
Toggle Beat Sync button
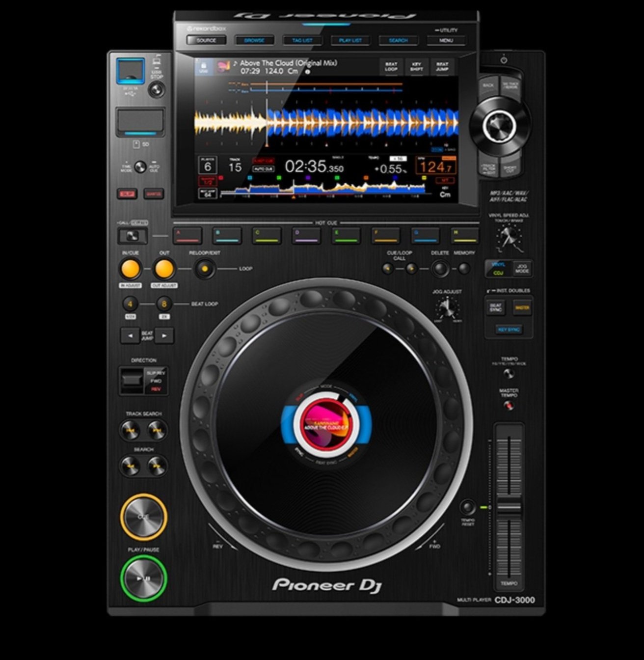coord(495,308)
